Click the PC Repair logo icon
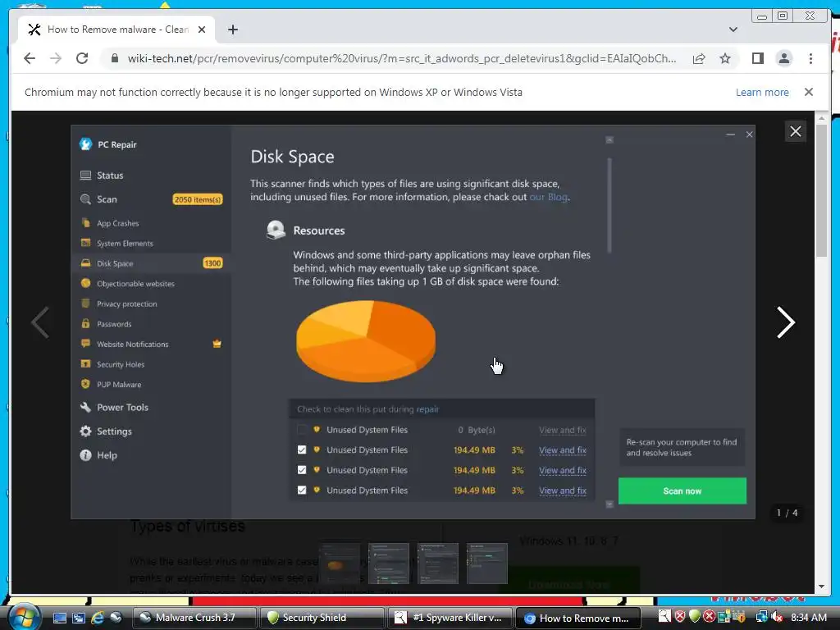Screen dimensions: 840x630 click(85, 144)
